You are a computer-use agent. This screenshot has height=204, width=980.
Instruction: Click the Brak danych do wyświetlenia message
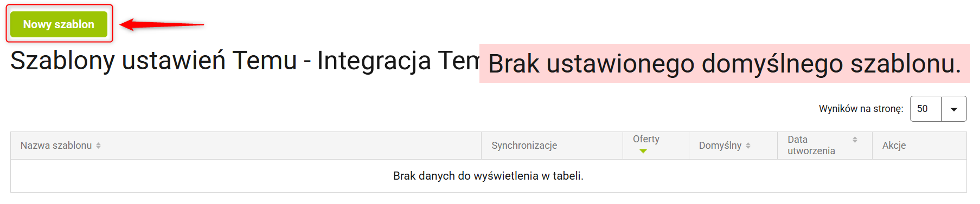tap(488, 176)
